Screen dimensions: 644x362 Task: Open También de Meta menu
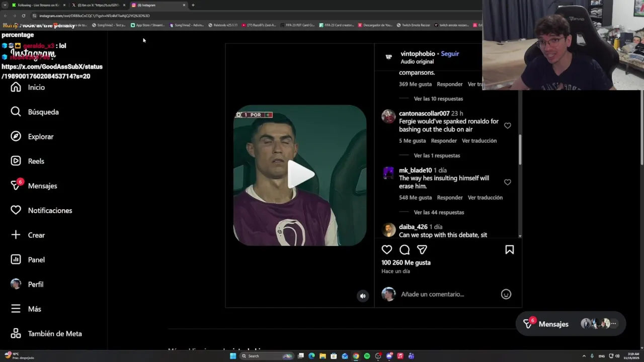point(46,334)
